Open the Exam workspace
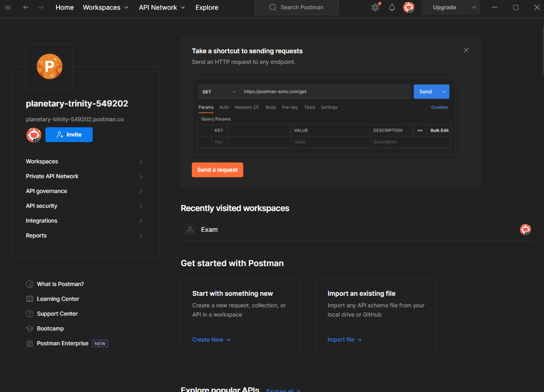544x392 pixels. pos(209,230)
